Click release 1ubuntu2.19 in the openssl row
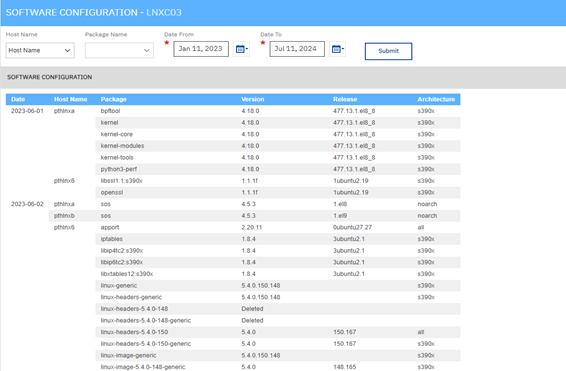 point(351,192)
